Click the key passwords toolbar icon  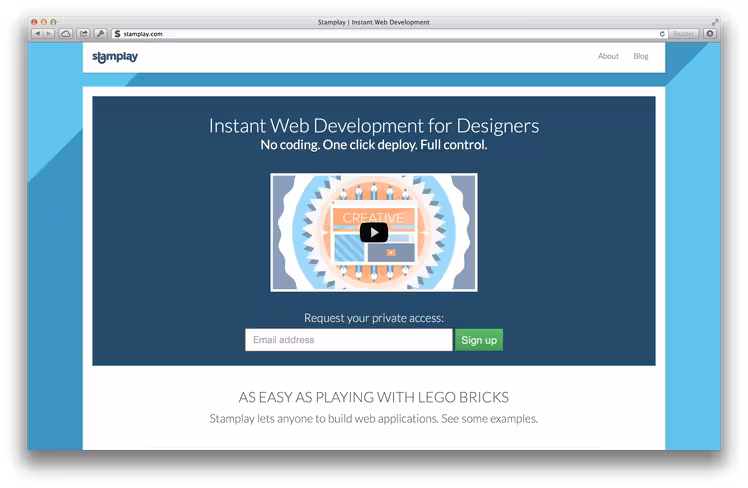click(100, 34)
